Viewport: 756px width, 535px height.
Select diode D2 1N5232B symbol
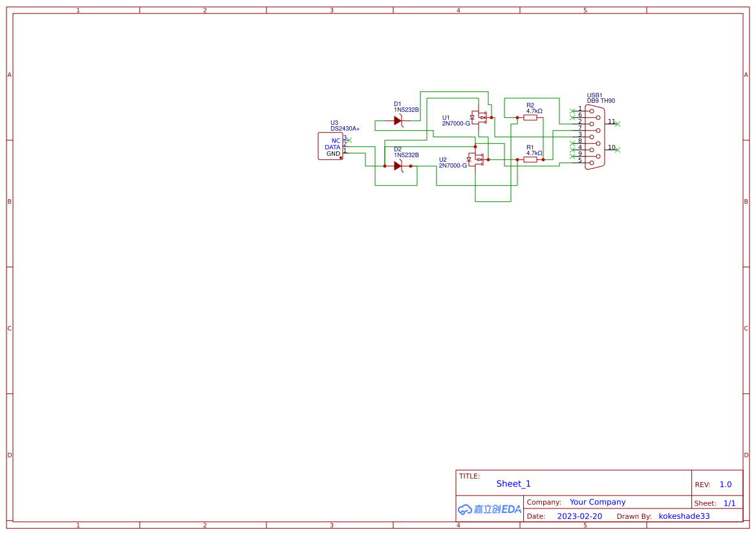(x=398, y=165)
